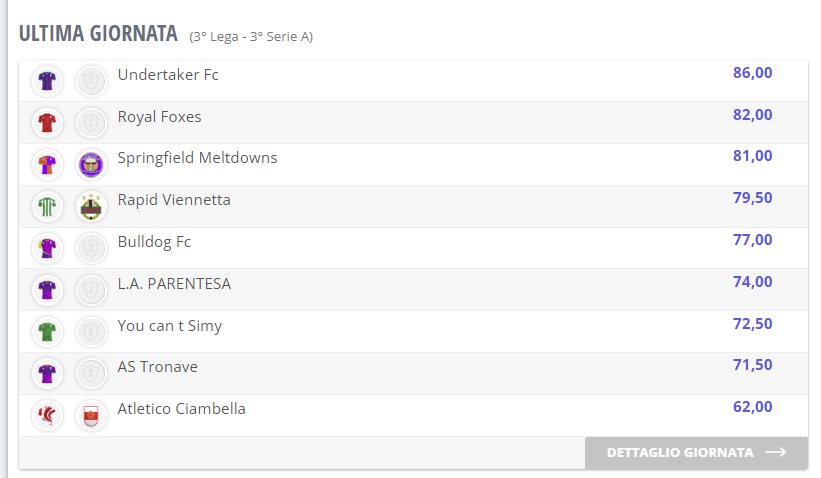Select Royal Foxes team name
This screenshot has width=821, height=478.
tap(160, 117)
